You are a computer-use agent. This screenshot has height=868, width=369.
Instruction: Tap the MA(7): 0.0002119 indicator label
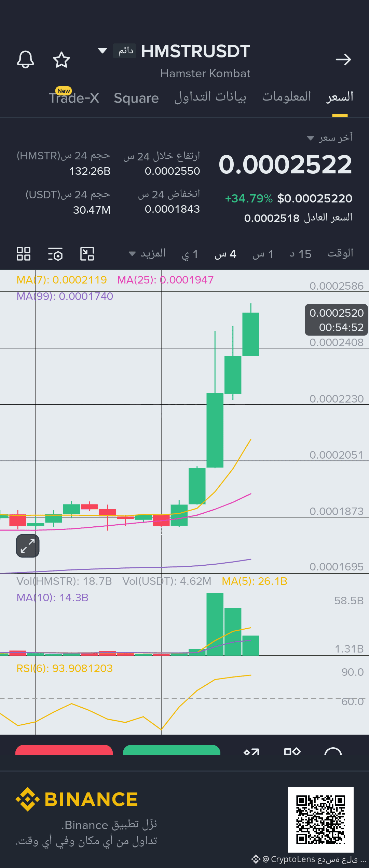[x=61, y=280]
